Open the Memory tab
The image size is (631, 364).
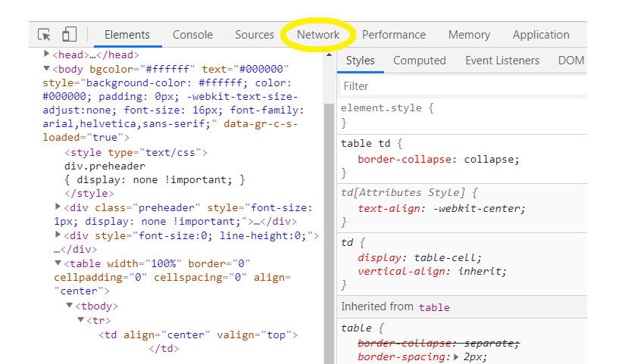[x=469, y=35]
